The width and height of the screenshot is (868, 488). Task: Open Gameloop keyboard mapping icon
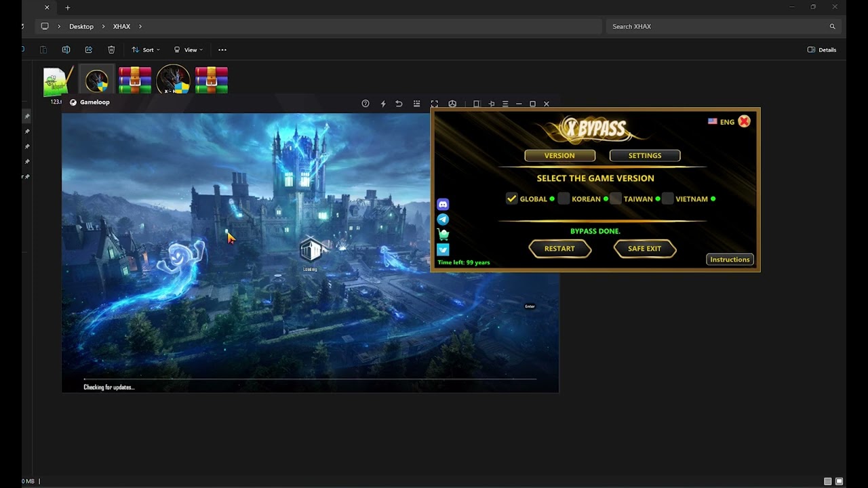pyautogui.click(x=416, y=104)
